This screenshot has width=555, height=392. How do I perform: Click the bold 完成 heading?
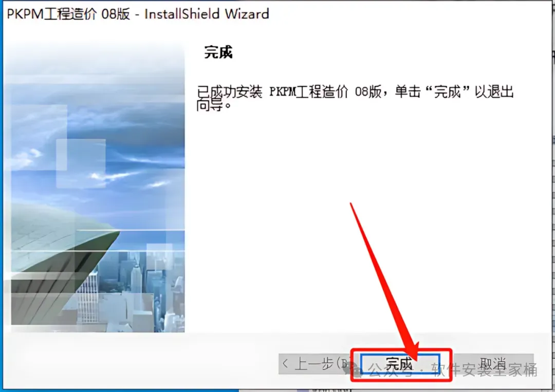point(218,52)
